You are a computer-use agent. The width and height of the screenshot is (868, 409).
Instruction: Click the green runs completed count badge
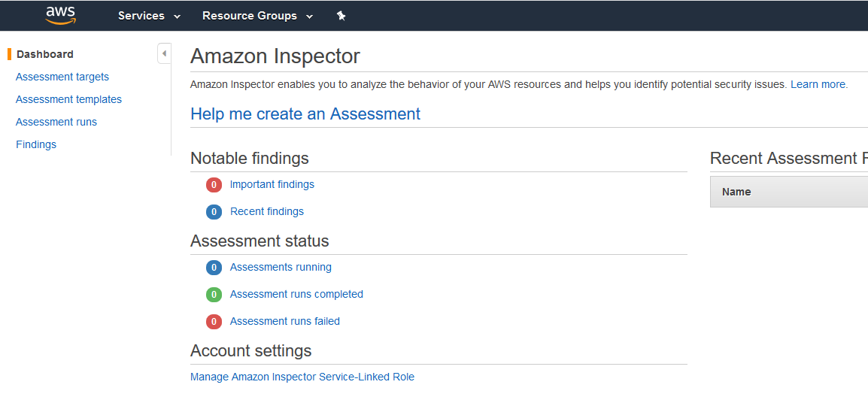214,295
